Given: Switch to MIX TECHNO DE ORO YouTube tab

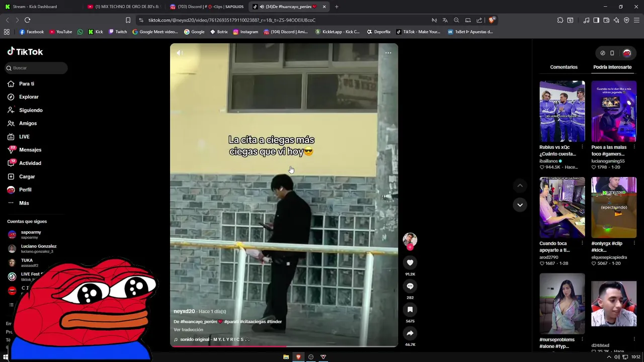Looking at the screenshot, I should tap(124, 7).
